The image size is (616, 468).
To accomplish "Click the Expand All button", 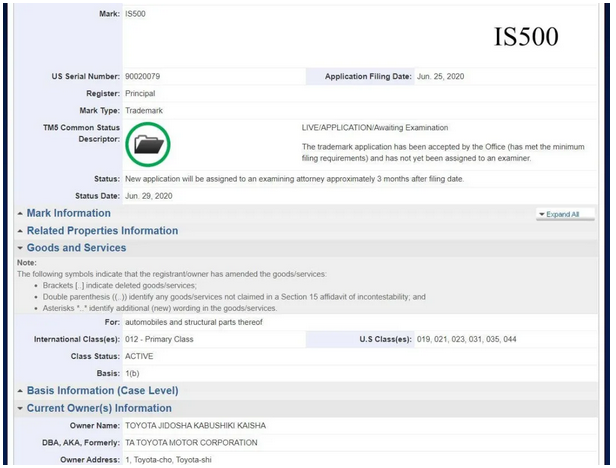I will point(565,214).
